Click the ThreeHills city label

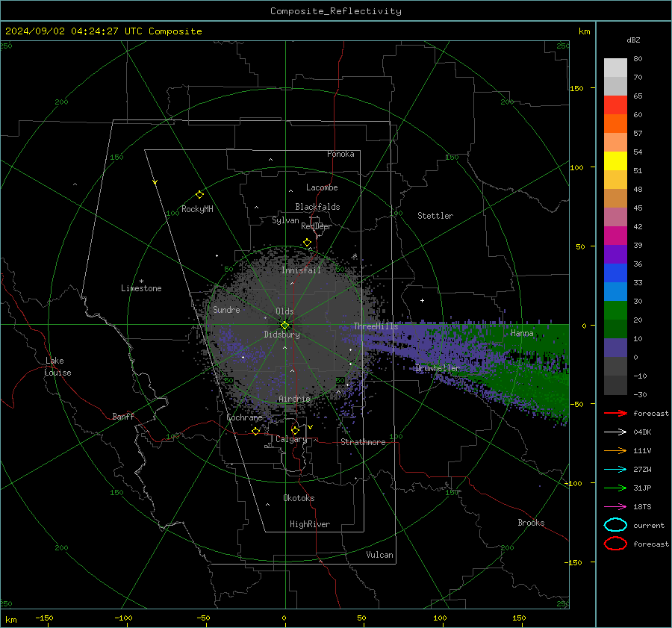pyautogui.click(x=376, y=326)
